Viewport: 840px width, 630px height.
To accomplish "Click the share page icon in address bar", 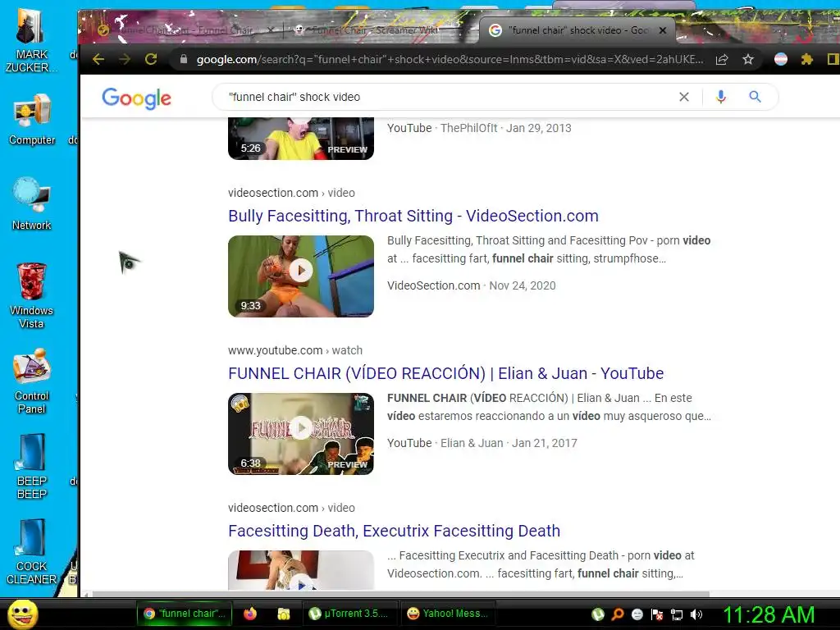I will point(722,59).
